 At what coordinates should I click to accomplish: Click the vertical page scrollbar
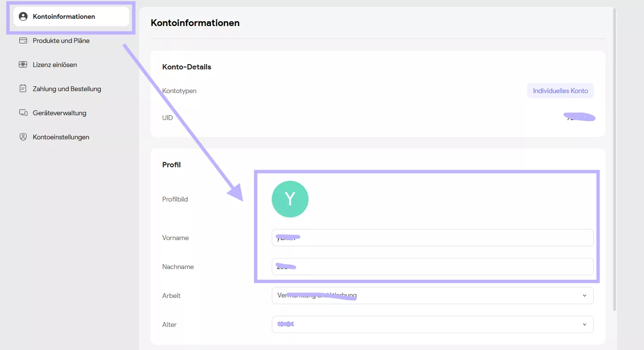tap(614, 159)
